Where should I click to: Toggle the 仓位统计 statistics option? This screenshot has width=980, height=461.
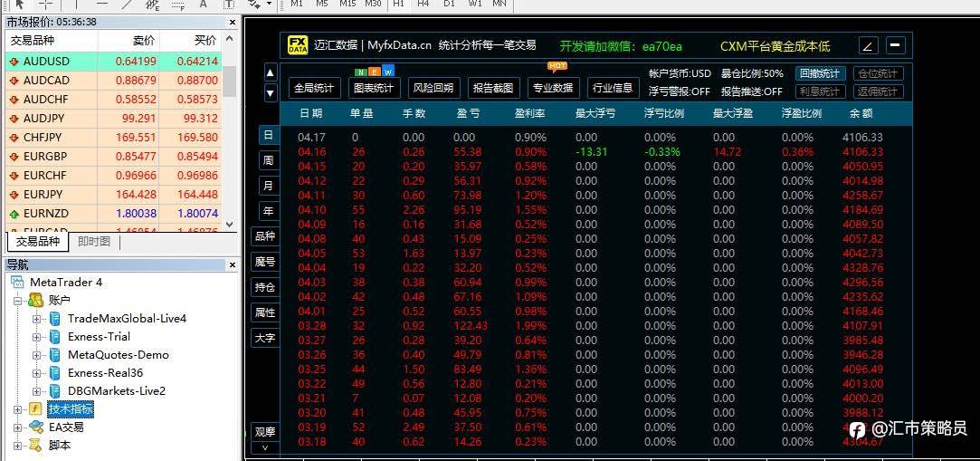pyautogui.click(x=878, y=73)
